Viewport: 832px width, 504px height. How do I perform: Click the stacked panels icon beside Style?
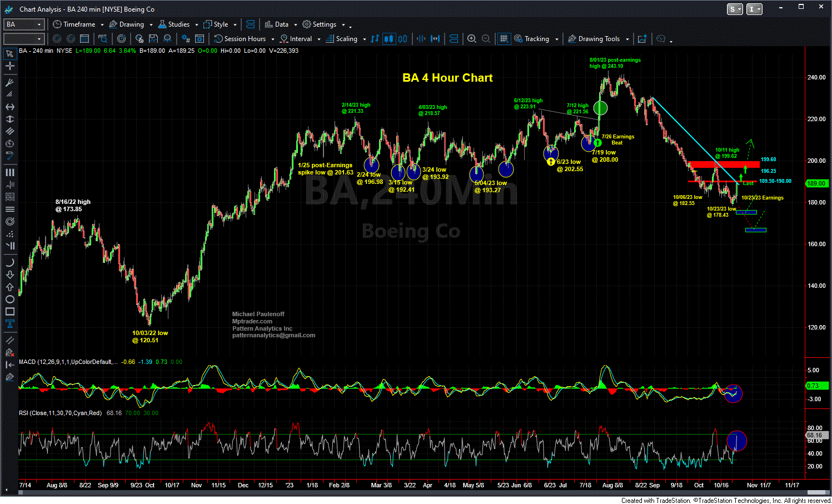click(x=250, y=24)
